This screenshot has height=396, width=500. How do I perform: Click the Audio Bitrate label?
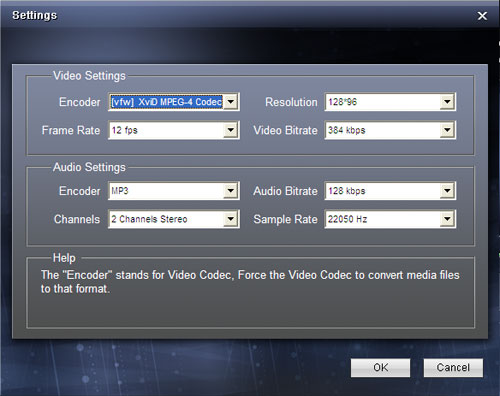[285, 191]
